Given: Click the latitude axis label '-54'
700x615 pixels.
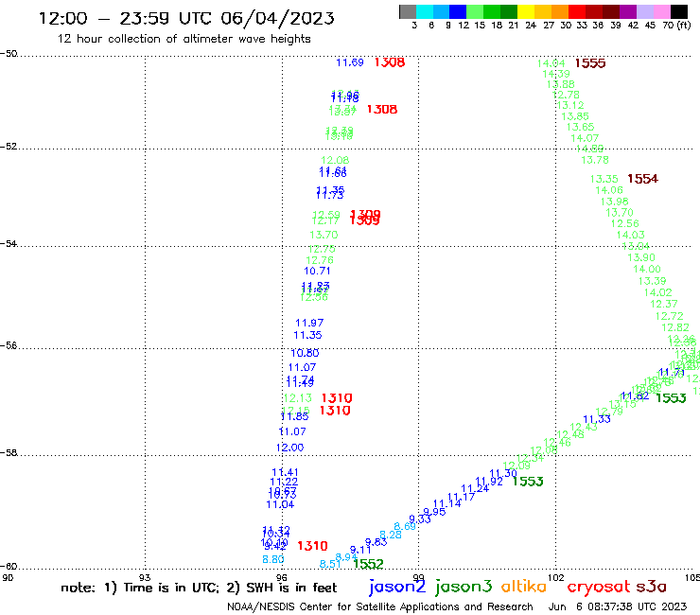Looking at the screenshot, I should coord(9,244).
